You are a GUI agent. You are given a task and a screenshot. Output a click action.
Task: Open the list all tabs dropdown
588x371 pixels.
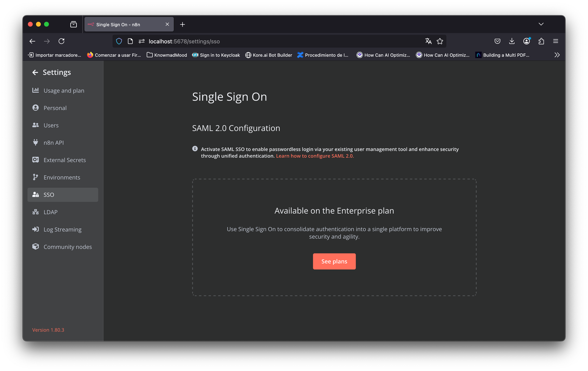pos(541,24)
